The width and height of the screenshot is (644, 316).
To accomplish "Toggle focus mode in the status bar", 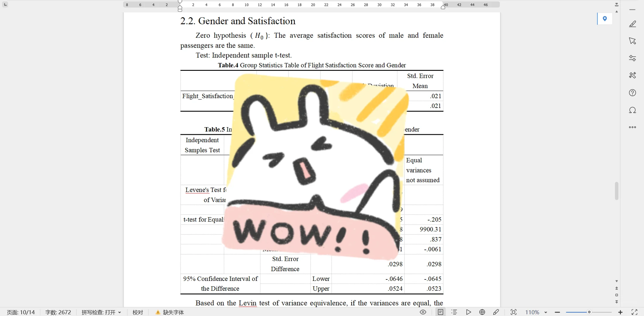I will coord(514,312).
